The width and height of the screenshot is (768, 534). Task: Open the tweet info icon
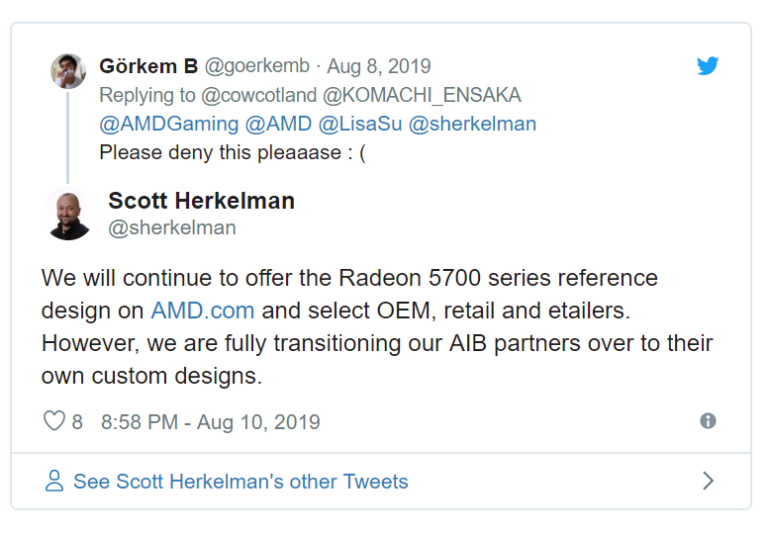click(x=708, y=421)
